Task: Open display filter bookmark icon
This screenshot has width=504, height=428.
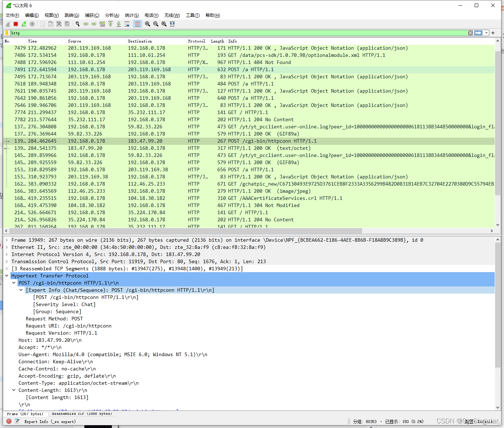Action: coord(7,33)
